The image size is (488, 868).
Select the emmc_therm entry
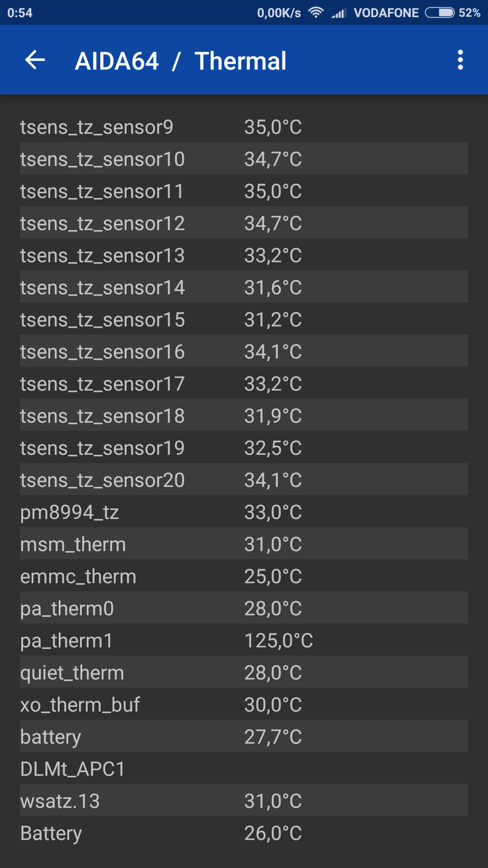point(244,576)
